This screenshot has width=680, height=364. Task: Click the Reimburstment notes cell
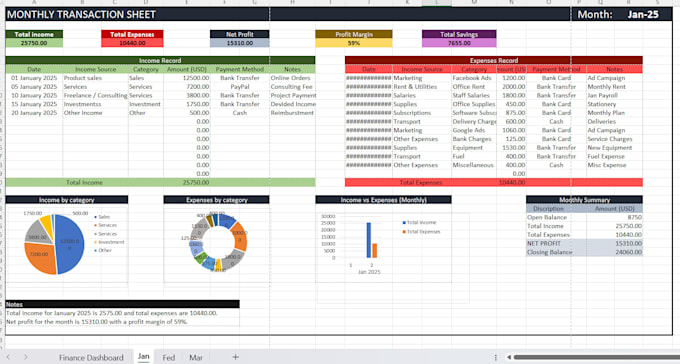292,113
